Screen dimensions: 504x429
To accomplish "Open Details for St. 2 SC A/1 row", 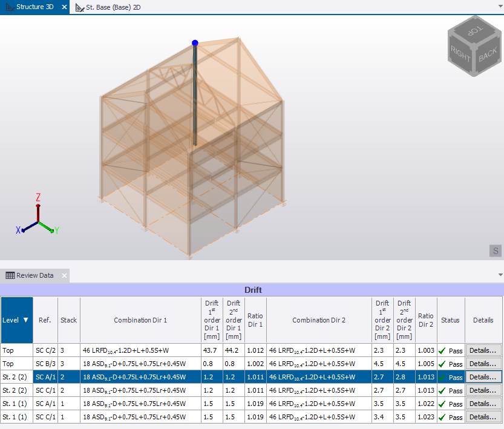I will [x=483, y=377].
